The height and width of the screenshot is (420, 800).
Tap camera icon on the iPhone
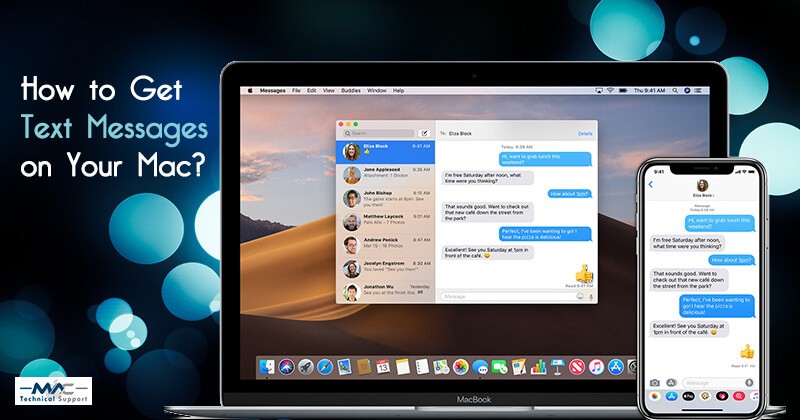point(655,382)
